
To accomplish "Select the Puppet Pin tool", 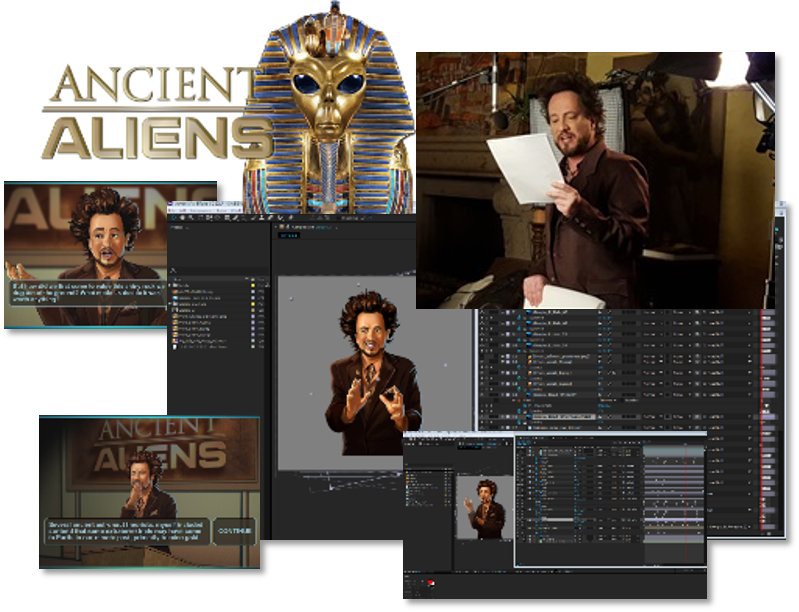I will pyautogui.click(x=291, y=218).
